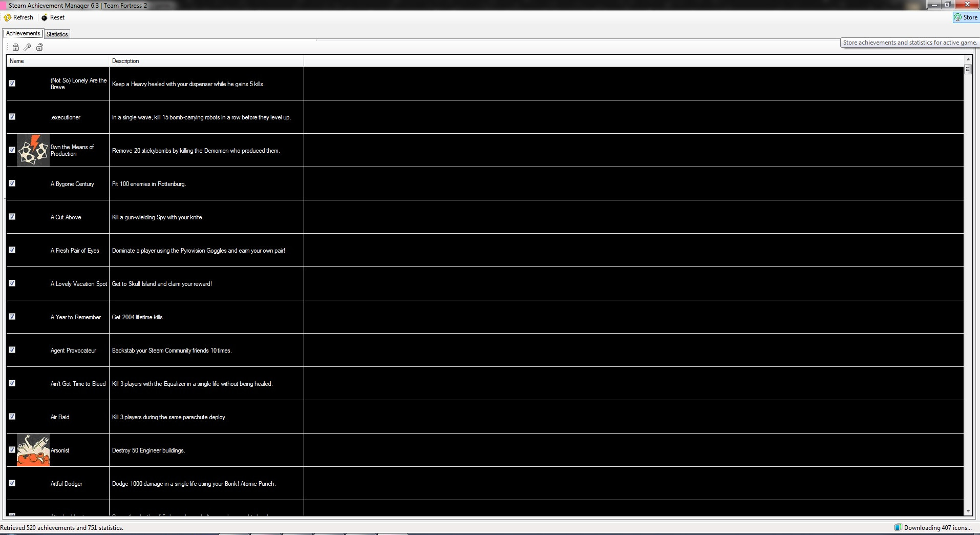Select the "Ain't Got Time to Bleed" name
Viewport: 980px width, 535px height.
(x=78, y=384)
